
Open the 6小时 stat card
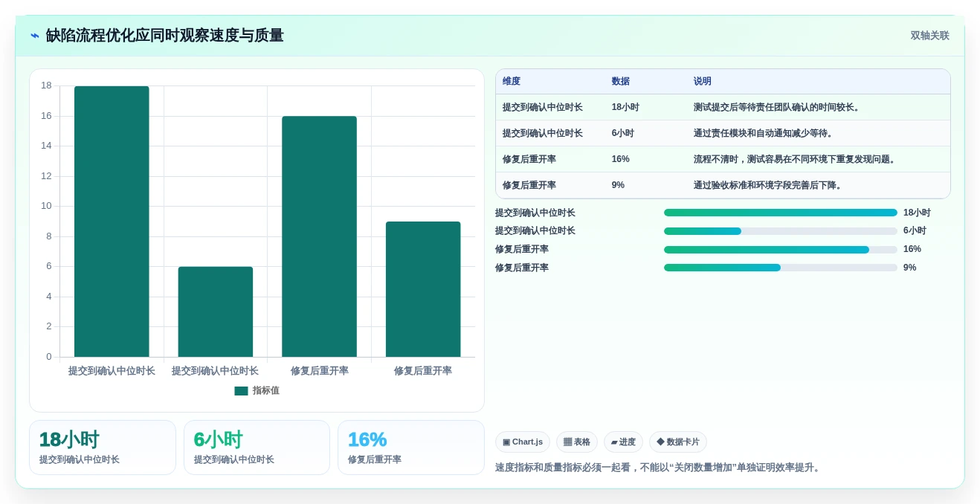(x=257, y=448)
